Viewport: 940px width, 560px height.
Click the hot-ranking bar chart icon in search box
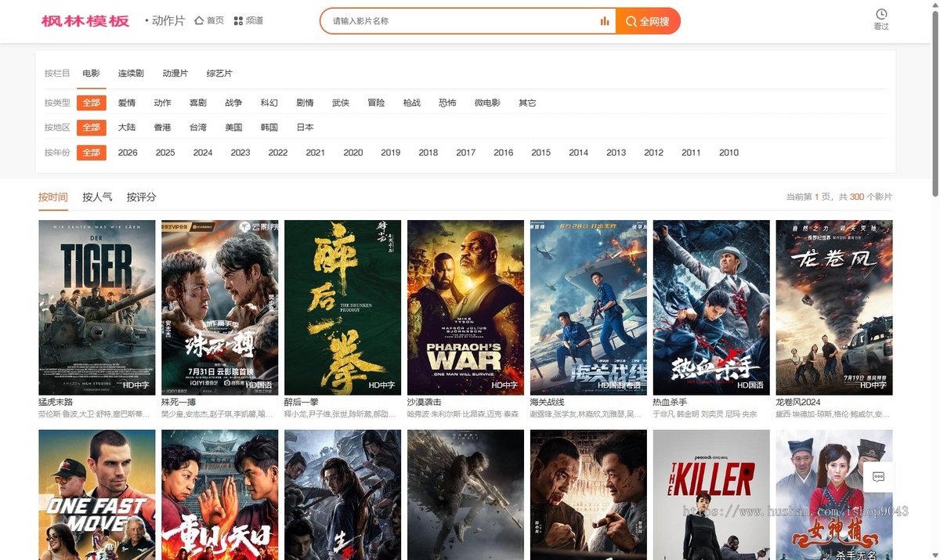605,21
